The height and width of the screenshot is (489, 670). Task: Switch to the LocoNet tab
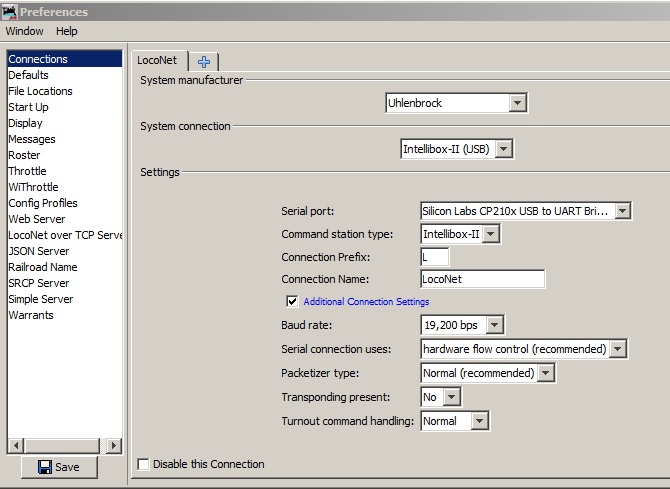pos(157,60)
